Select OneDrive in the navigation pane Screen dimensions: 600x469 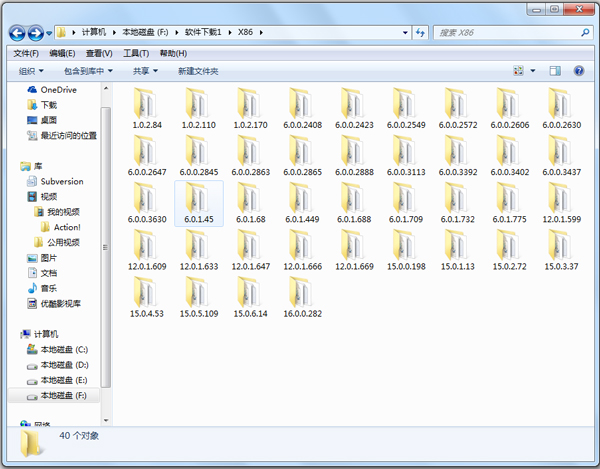tap(61, 89)
